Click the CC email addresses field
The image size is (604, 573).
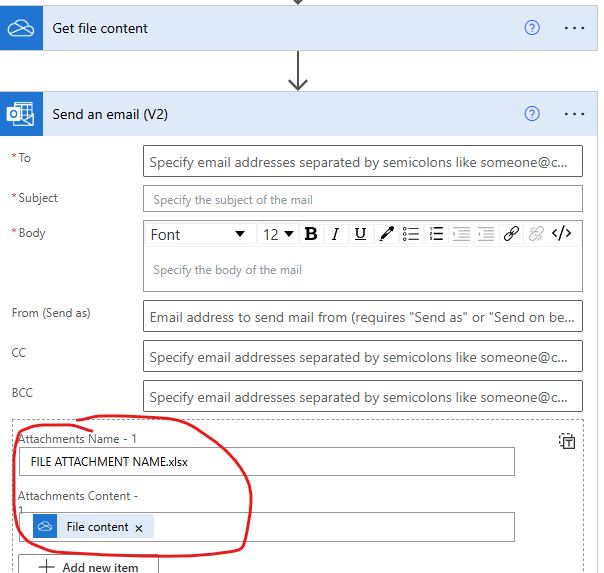coord(362,356)
